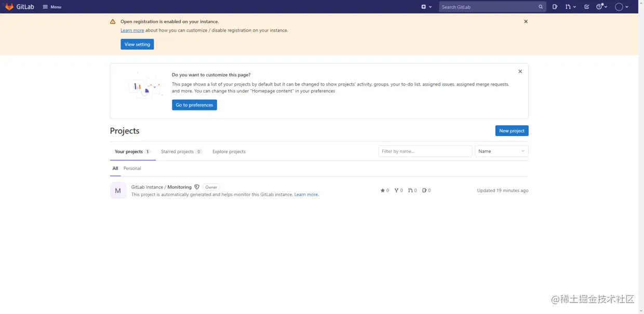Open the GitLab Instance / Monitoring project
644x314 pixels.
coord(162,187)
